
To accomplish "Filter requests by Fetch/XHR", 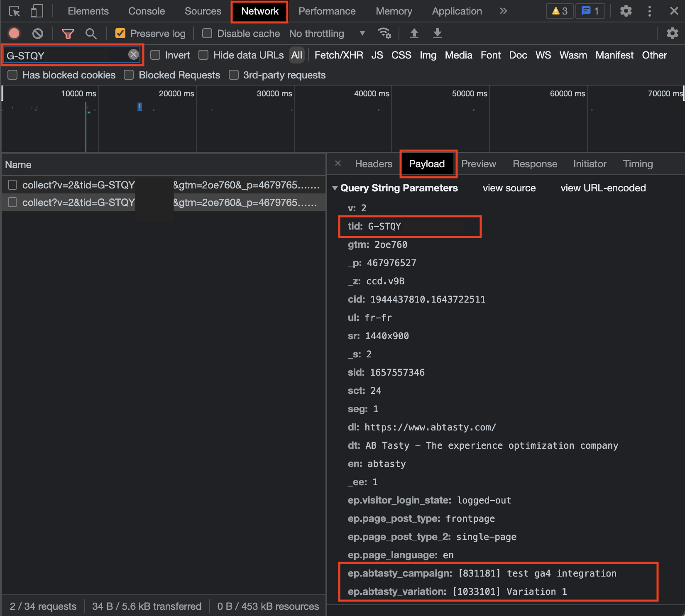I will (x=339, y=55).
